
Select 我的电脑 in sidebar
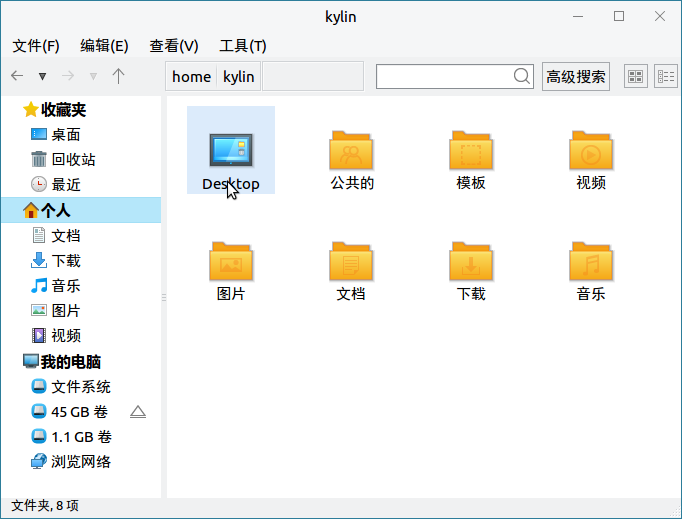pos(62,362)
